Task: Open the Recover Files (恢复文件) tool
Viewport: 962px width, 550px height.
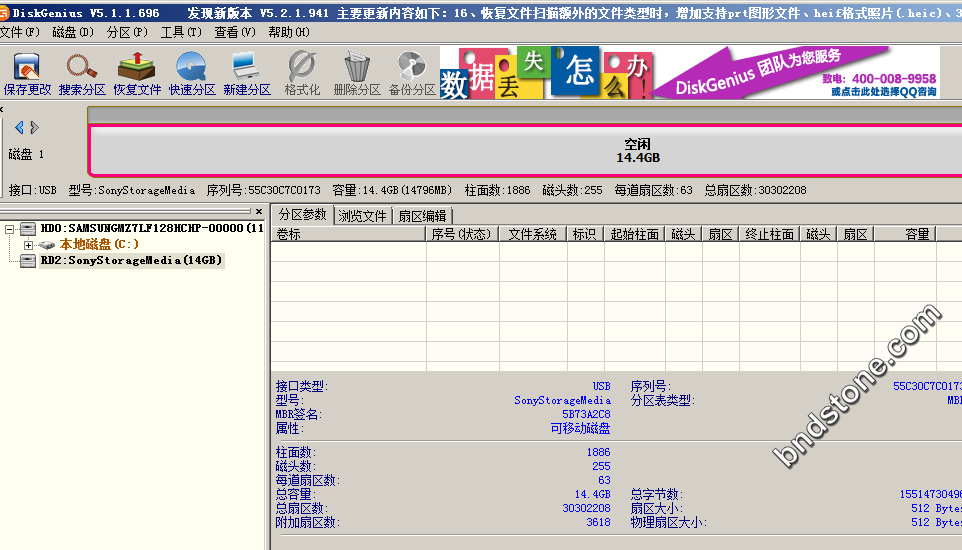Action: point(137,74)
